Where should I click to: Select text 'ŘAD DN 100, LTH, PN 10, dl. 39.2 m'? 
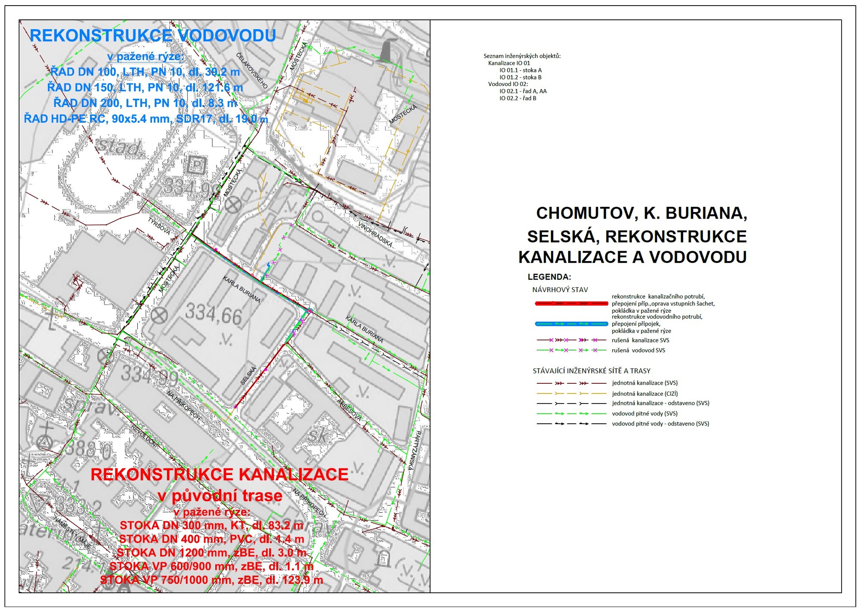pos(145,72)
